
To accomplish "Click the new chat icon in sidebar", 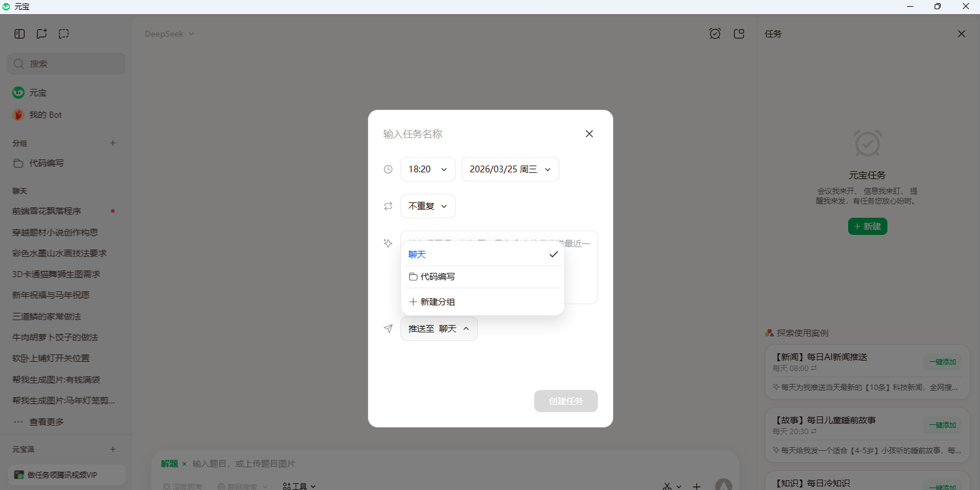I will click(x=42, y=34).
